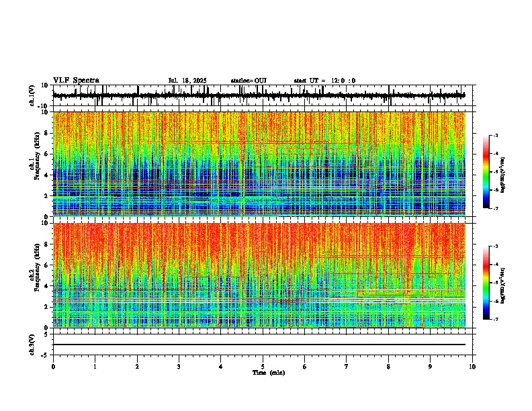Click the "Time (min)" axis label
The height and width of the screenshot is (411, 532).
pyautogui.click(x=269, y=373)
